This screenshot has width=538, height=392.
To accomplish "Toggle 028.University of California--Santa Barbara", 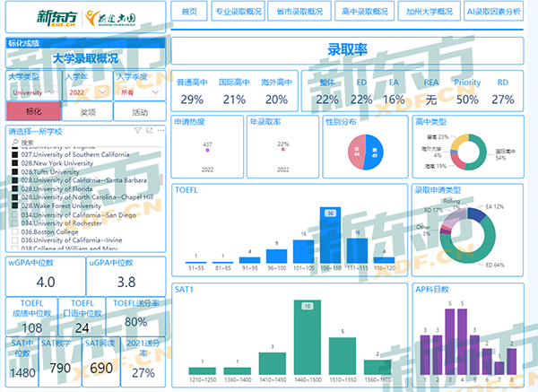I will click(14, 180).
